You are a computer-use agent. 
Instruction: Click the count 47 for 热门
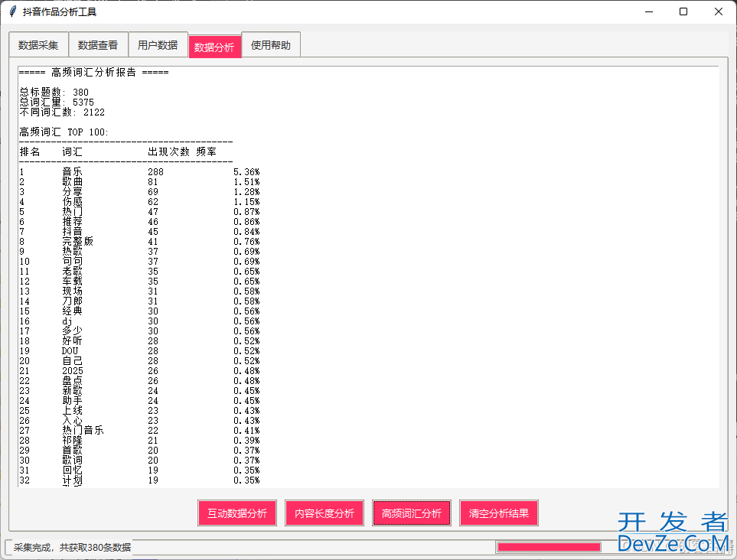pos(153,212)
